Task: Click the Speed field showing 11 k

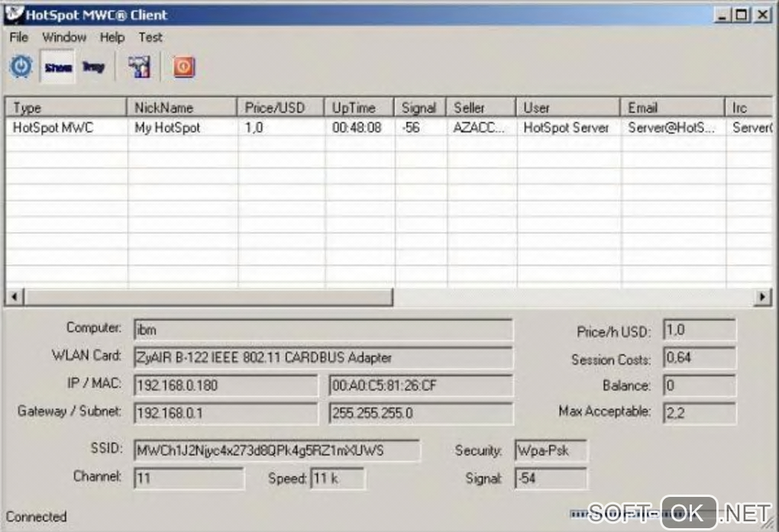Action: 338,479
